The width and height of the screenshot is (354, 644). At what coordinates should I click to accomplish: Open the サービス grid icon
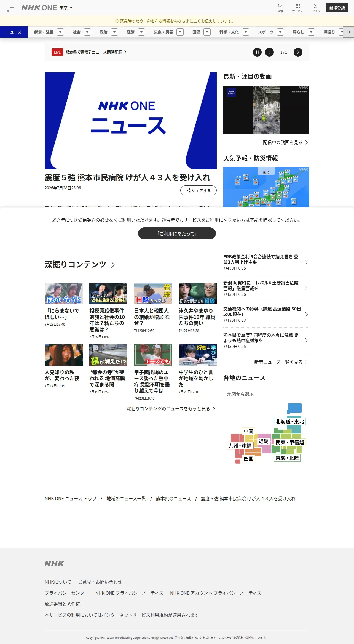[297, 8]
